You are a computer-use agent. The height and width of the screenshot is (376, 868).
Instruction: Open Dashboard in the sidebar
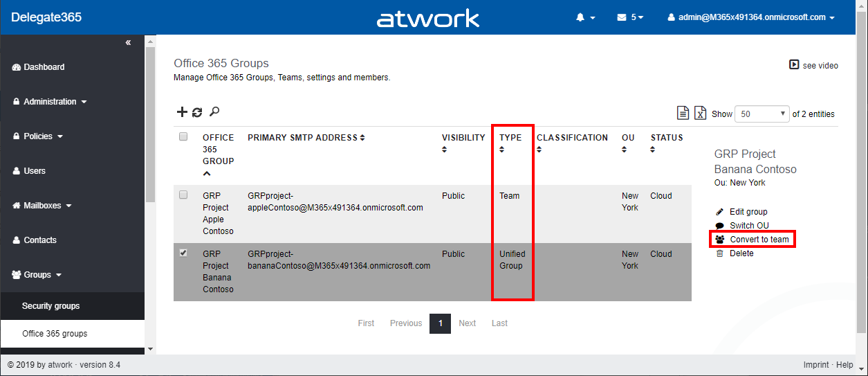[x=44, y=67]
